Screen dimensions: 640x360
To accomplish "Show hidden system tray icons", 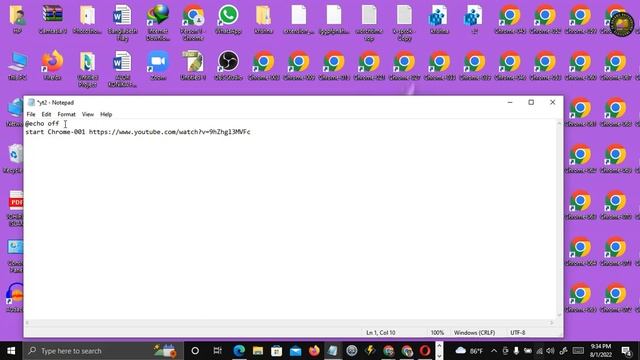I will (494, 351).
